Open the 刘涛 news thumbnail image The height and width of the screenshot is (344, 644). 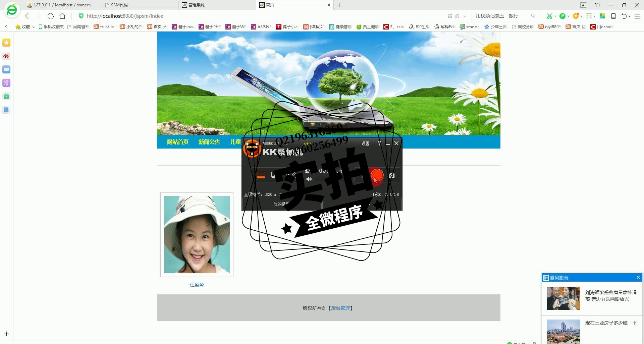563,298
